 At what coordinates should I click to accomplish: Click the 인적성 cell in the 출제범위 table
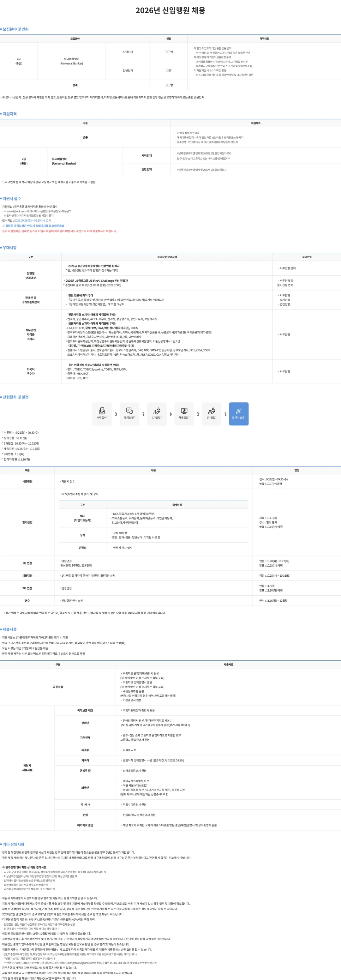pyautogui.click(x=82, y=548)
